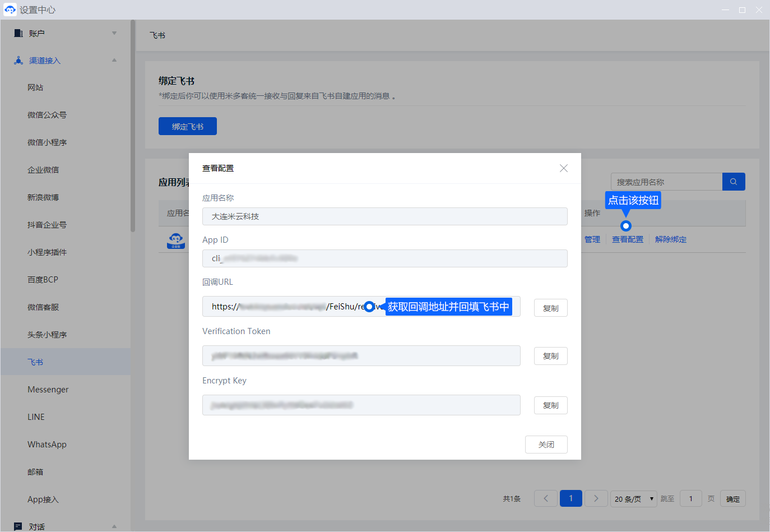The width and height of the screenshot is (770, 532).
Task: Copy the Verification Token
Action: [x=550, y=356]
